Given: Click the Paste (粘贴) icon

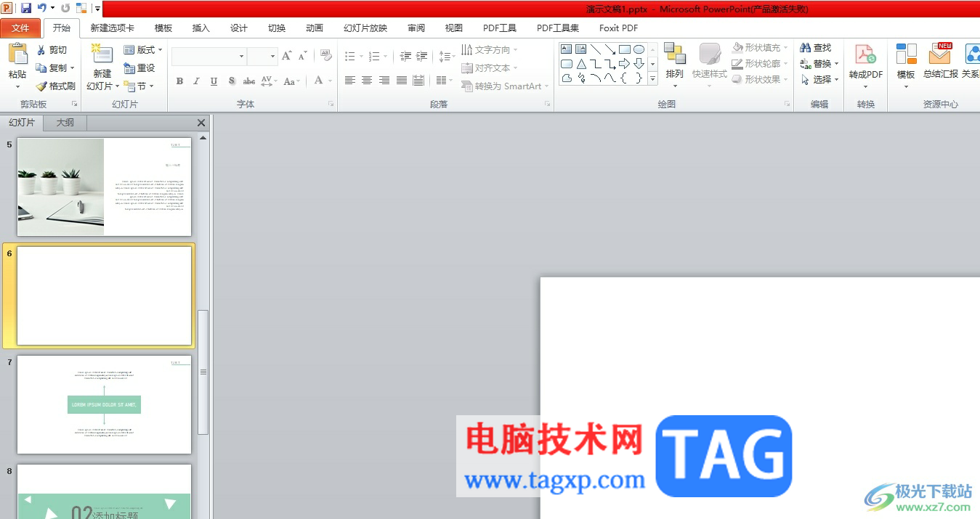Looking at the screenshot, I should point(17,55).
